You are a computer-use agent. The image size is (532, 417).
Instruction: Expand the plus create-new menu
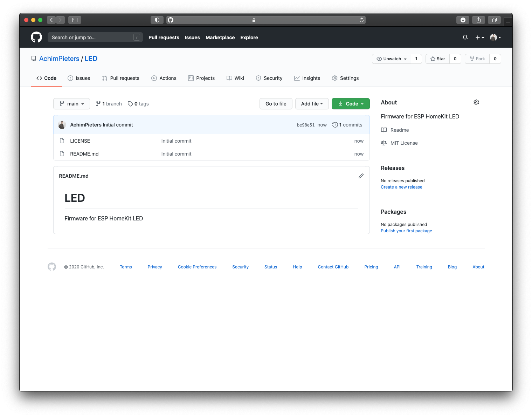point(480,37)
